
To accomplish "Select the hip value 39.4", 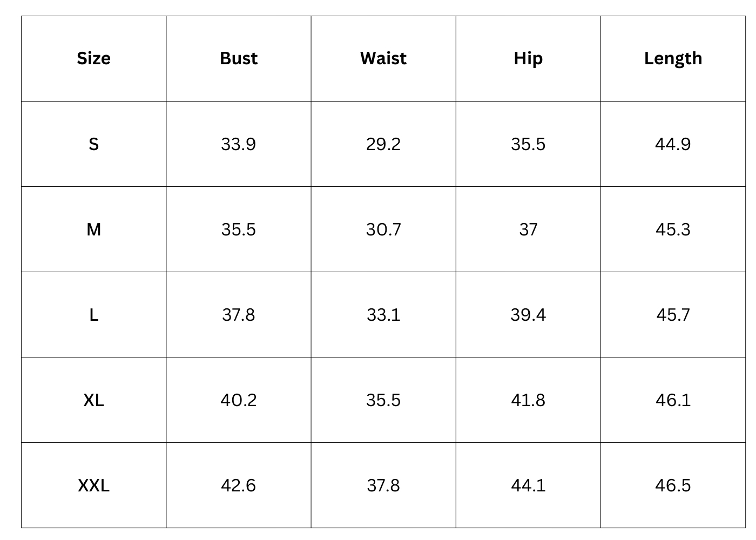I will (528, 315).
